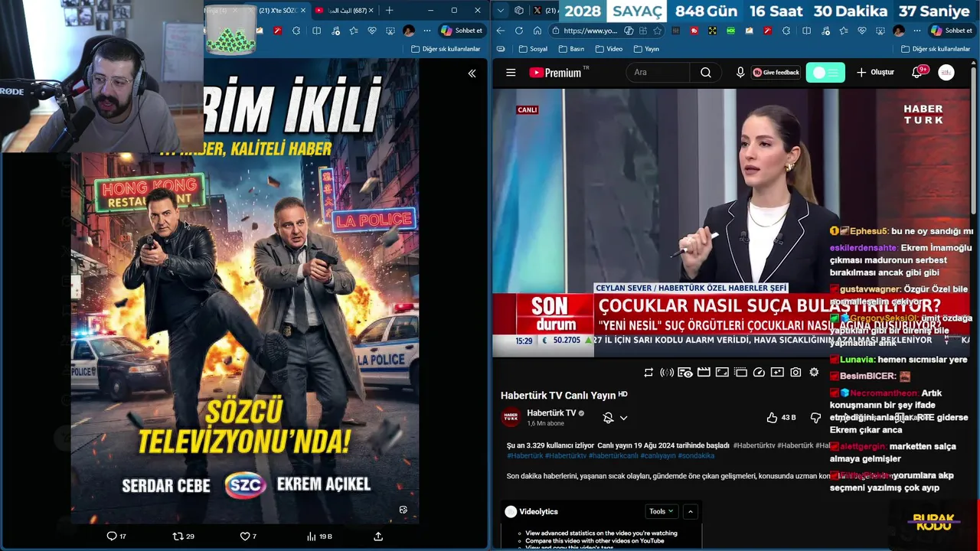Click the loop/repeat icon under video
980x551 pixels.
[648, 373]
